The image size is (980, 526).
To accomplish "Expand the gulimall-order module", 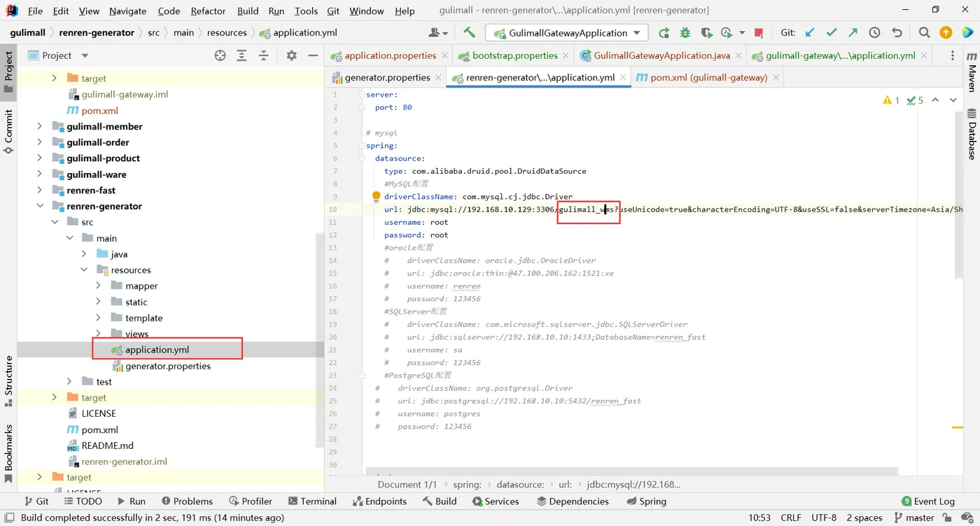I will 40,142.
